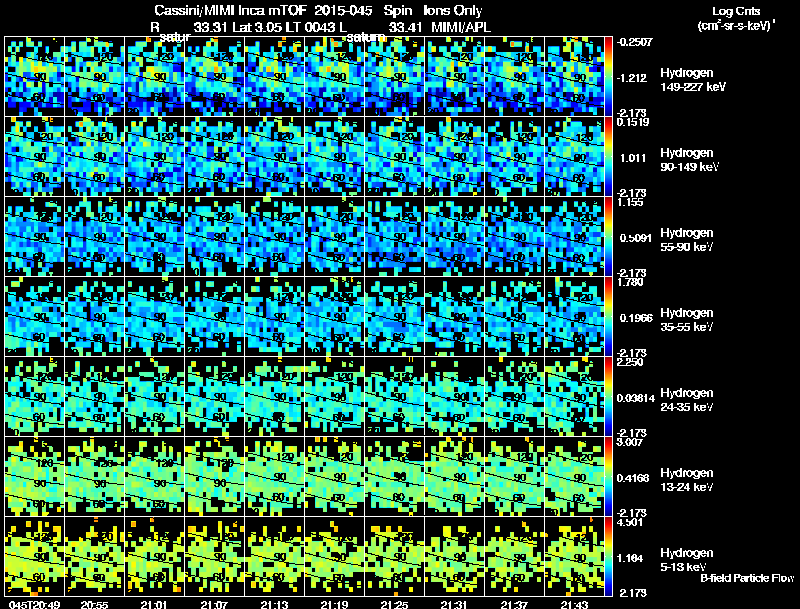The height and width of the screenshot is (609, 800).
Task: Click the '1.011' color scale value
Action: (x=633, y=158)
